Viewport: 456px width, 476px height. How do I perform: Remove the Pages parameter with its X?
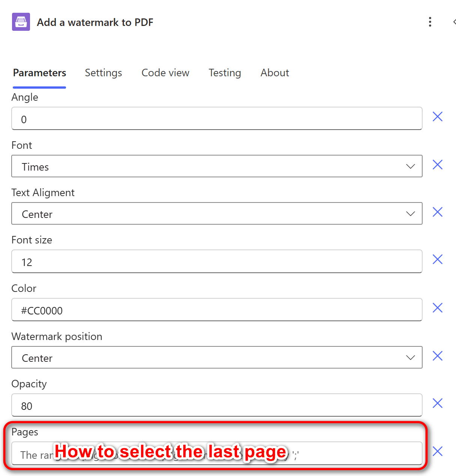[438, 452]
